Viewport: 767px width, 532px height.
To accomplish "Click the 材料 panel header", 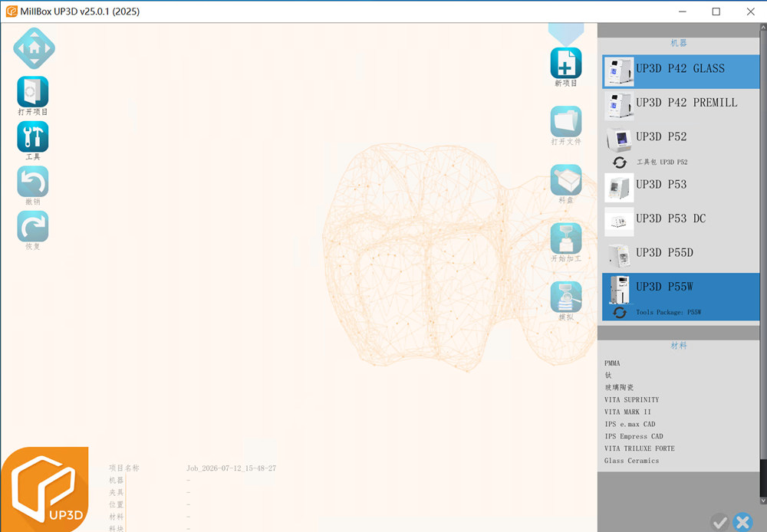I will (679, 346).
